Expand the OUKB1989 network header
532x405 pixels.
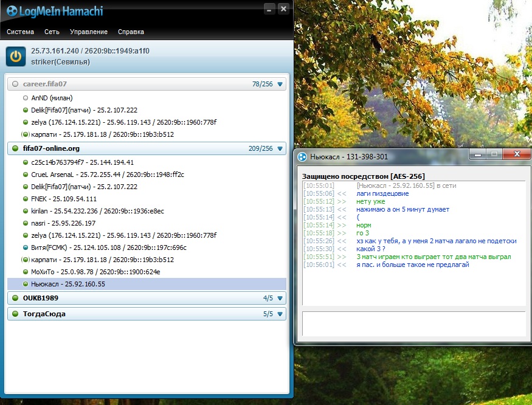(147, 298)
